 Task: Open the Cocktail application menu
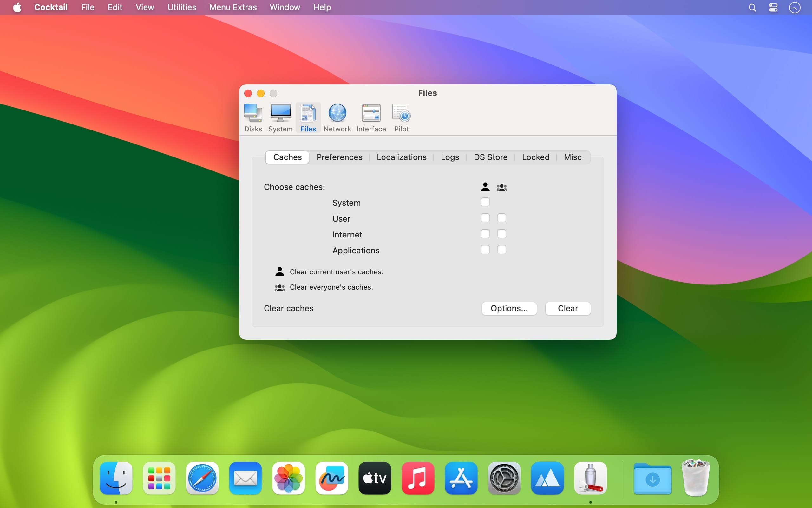pos(51,7)
